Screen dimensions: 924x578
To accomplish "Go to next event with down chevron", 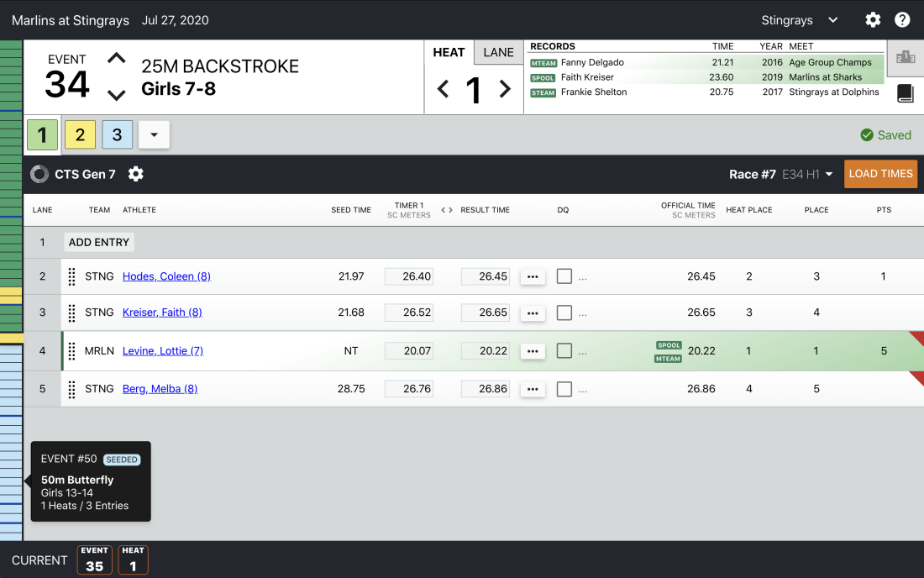I will [117, 95].
